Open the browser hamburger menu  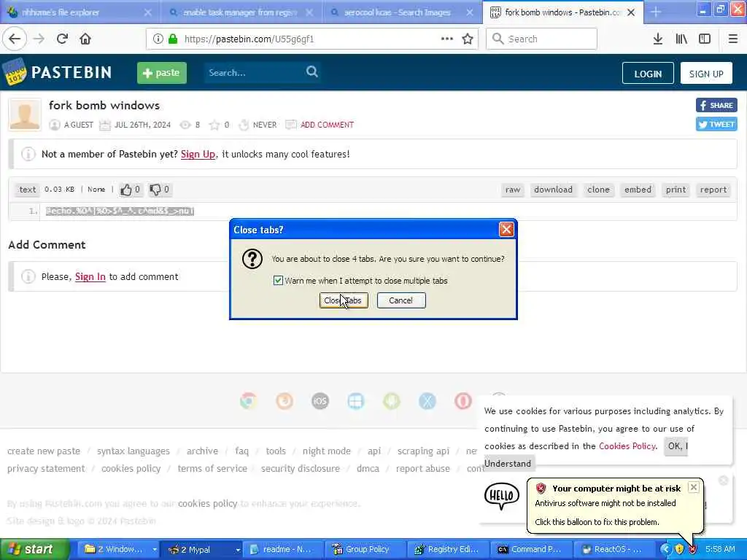[732, 39]
